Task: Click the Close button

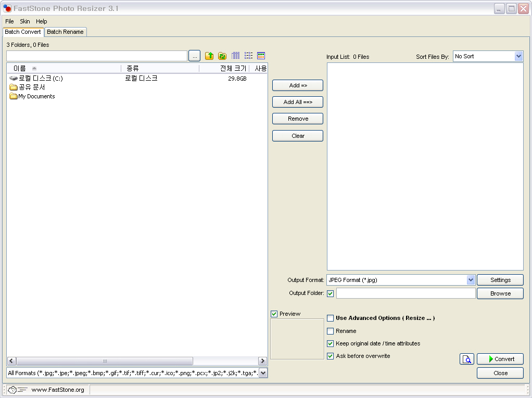Action: [500, 373]
